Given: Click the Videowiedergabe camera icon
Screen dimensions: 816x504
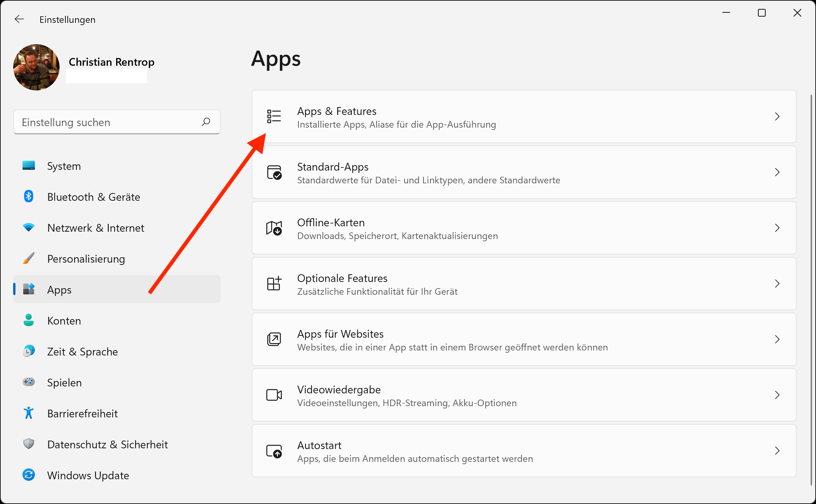Looking at the screenshot, I should click(274, 395).
